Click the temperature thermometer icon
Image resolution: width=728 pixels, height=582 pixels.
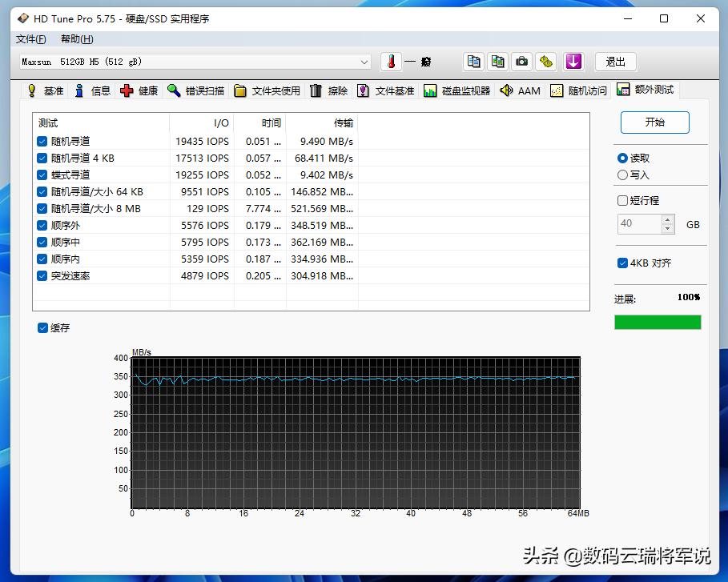(390, 61)
